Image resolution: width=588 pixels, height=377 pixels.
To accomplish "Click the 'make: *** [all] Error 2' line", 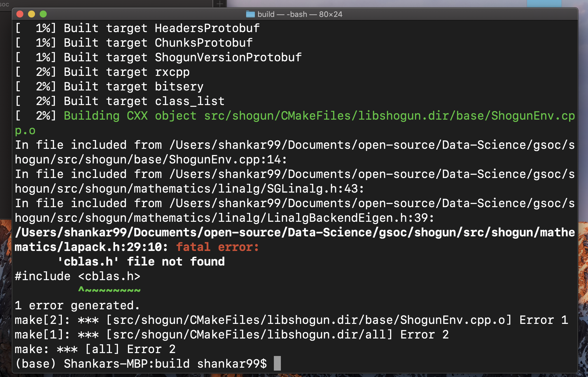I will click(x=95, y=349).
